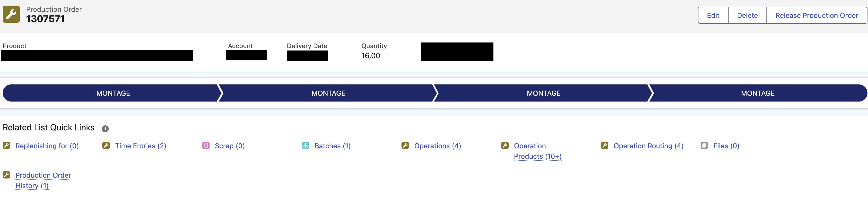Open the Replenishing for (0) link
The width and height of the screenshot is (868, 202).
(47, 146)
